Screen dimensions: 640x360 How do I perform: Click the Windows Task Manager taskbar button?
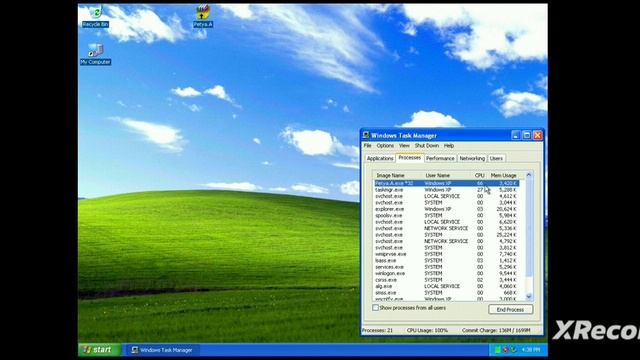[162, 350]
